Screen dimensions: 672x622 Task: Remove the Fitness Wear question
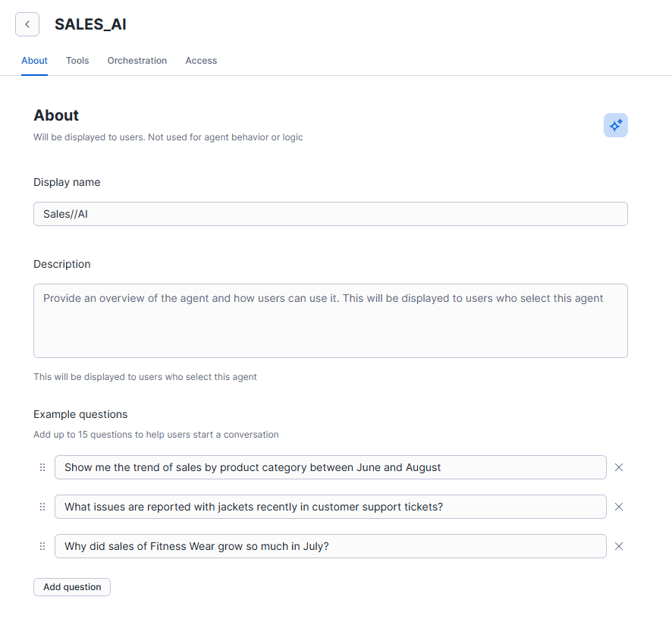tap(619, 546)
